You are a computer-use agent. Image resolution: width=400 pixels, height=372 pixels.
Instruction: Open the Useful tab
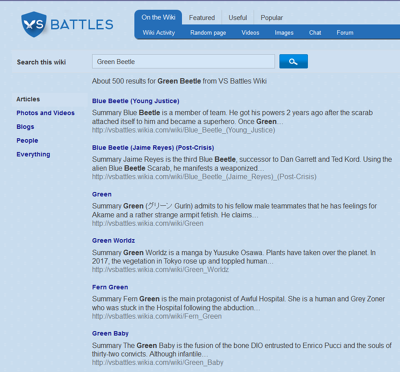[x=238, y=18]
